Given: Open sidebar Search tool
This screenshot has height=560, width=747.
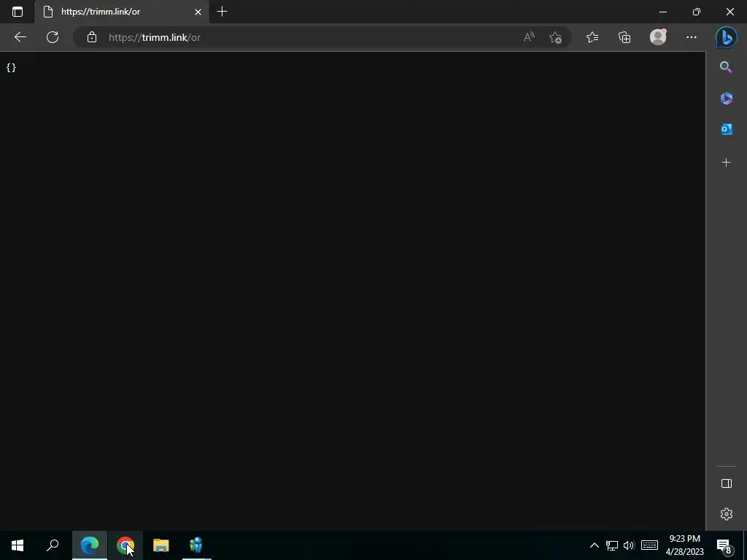Looking at the screenshot, I should click(726, 67).
